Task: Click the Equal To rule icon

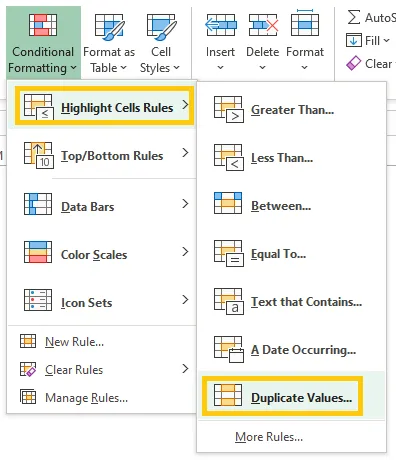Action: tap(229, 254)
